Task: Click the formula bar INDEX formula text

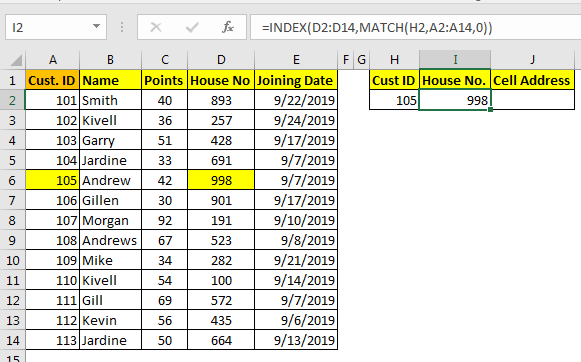Action: [377, 28]
